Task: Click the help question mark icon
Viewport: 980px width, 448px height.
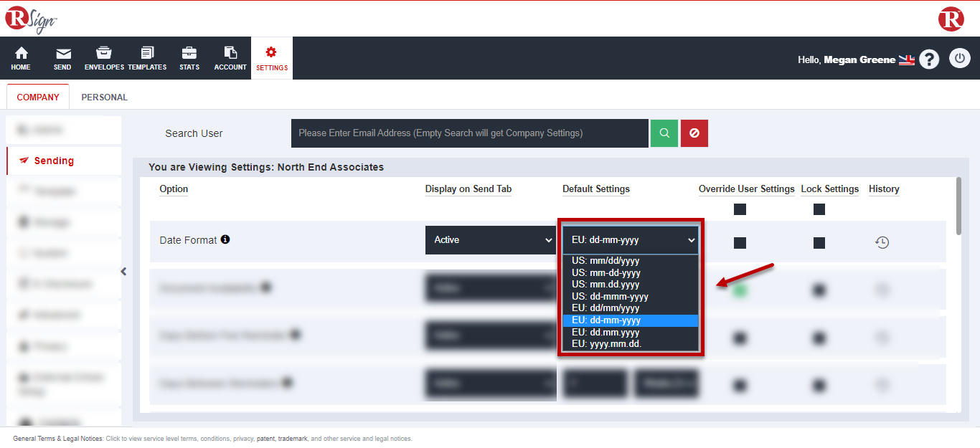Action: click(x=929, y=59)
